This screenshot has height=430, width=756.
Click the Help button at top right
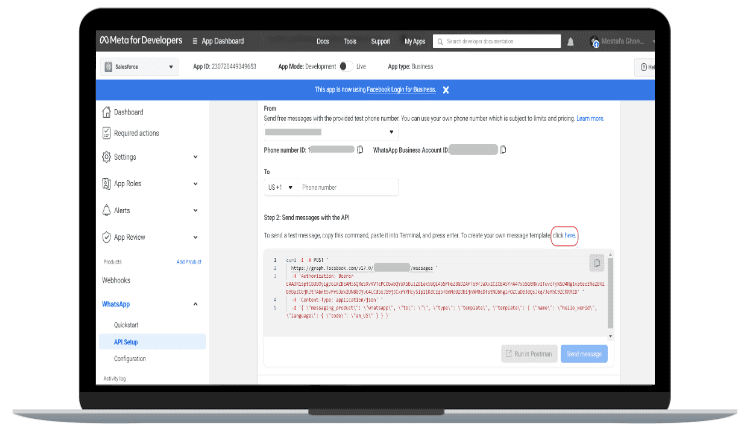pos(645,67)
